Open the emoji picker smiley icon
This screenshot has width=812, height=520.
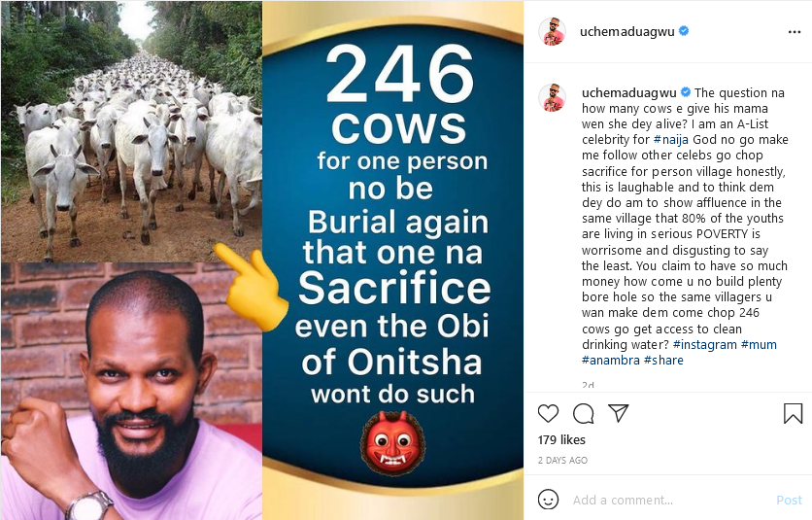pos(548,500)
